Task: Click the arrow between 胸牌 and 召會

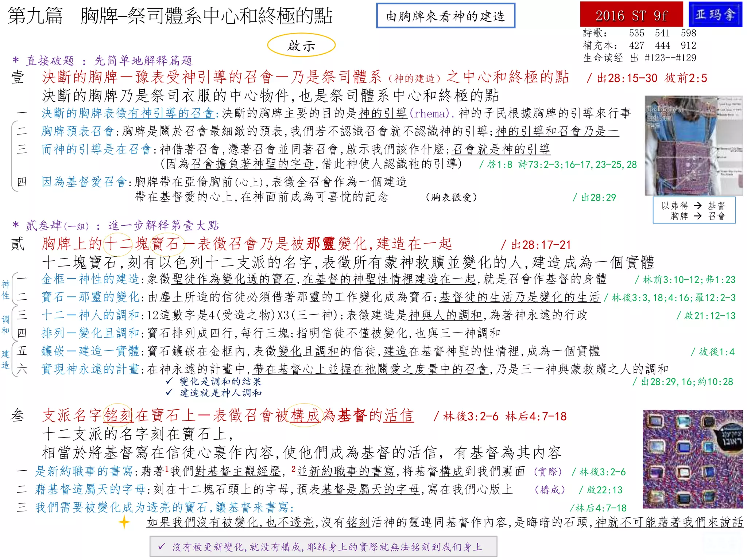Action: [698, 216]
